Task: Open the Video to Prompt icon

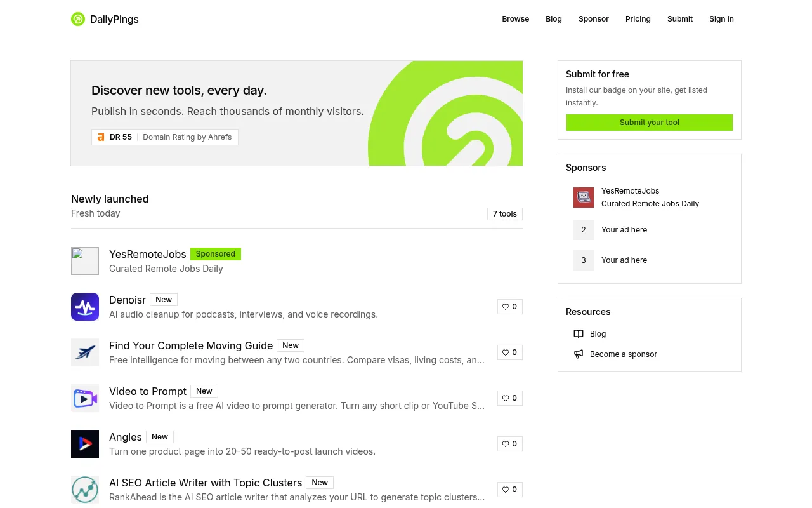Action: coord(85,398)
